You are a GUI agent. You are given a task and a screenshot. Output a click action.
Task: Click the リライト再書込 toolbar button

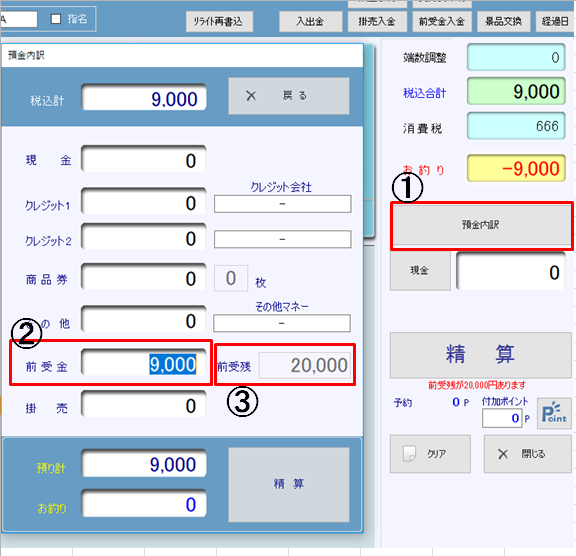219,22
